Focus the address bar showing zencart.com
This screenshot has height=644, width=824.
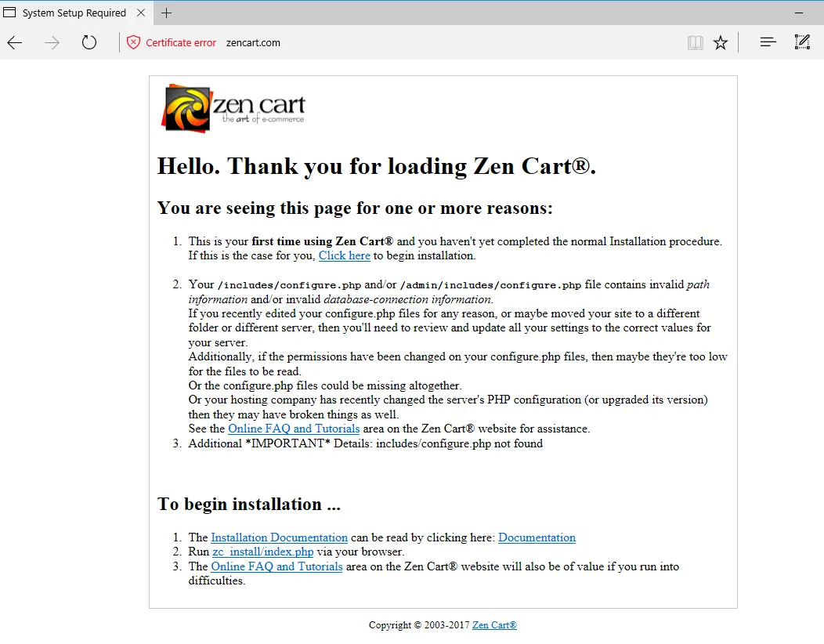[253, 42]
